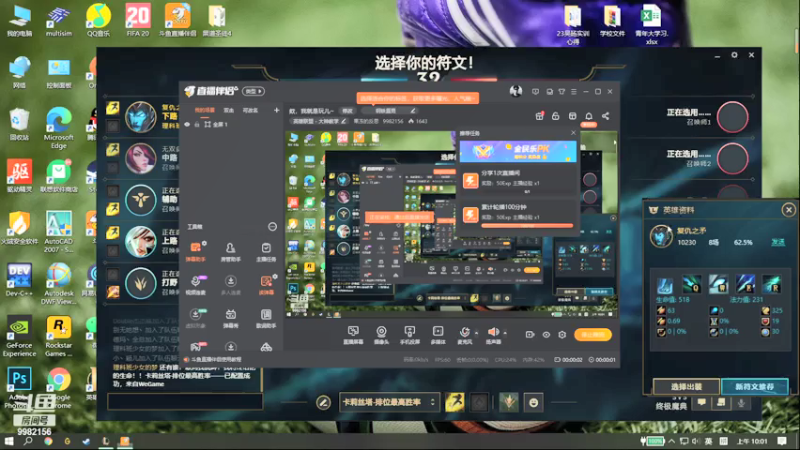Open 弹幕助手 tool in Douyu companion
The image size is (800, 450).
point(196,252)
